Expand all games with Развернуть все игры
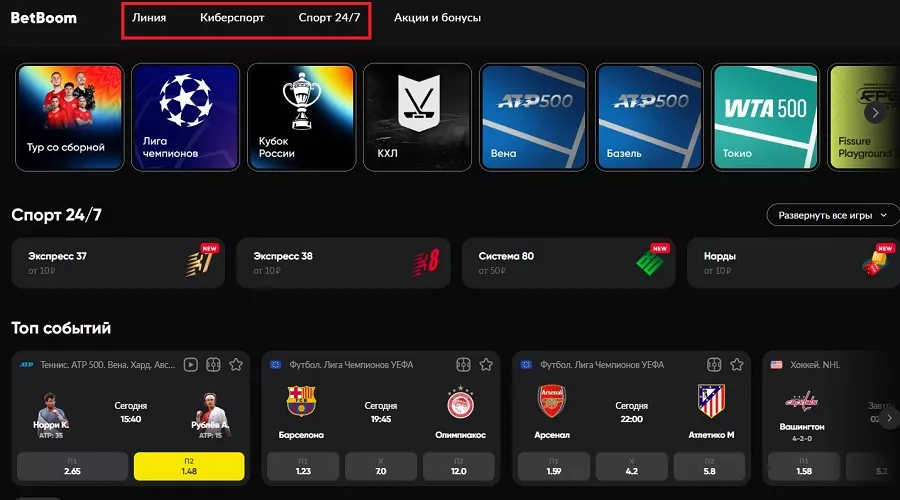 (833, 215)
